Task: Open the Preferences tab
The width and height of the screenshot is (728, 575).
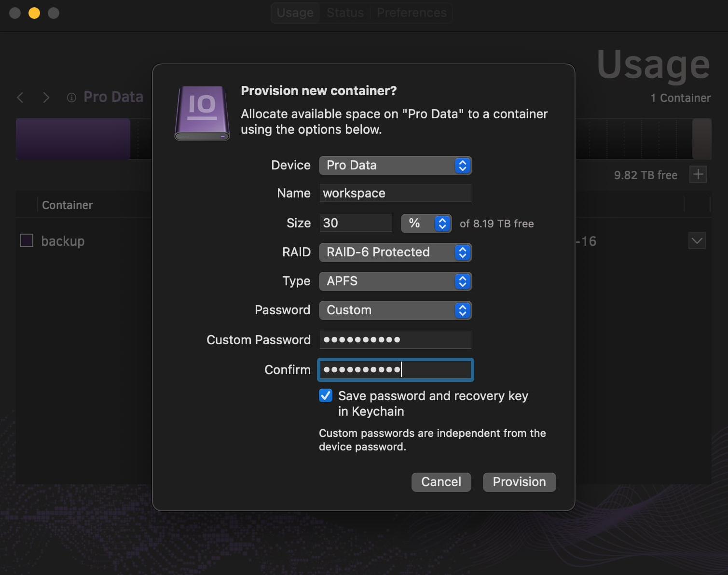Action: pyautogui.click(x=412, y=13)
